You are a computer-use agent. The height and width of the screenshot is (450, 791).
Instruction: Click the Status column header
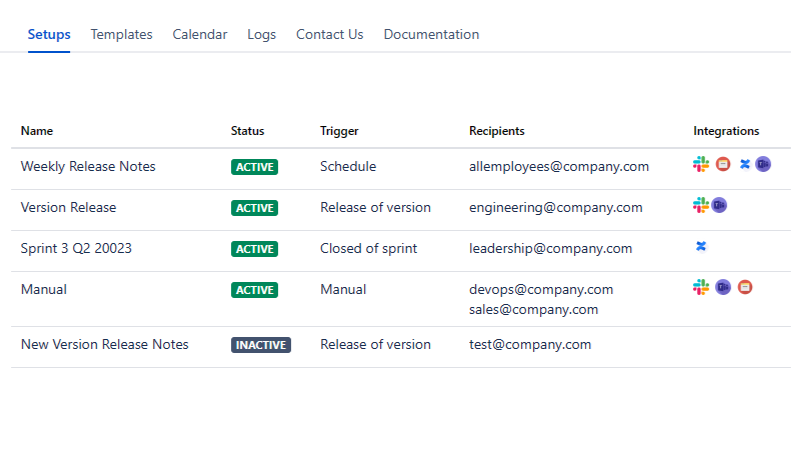[247, 131]
